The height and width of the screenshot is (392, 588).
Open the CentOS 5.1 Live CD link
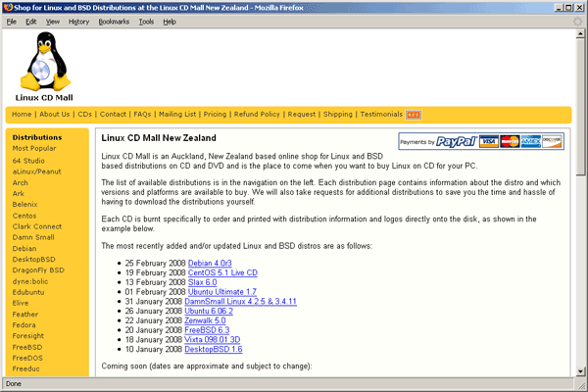[222, 272]
